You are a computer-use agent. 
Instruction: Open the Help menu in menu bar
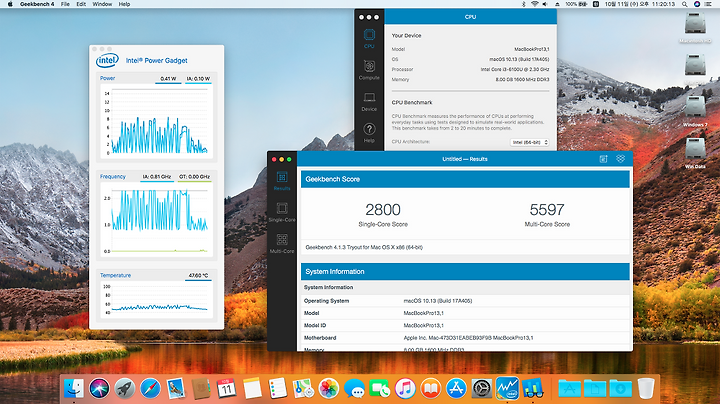coord(124,4)
